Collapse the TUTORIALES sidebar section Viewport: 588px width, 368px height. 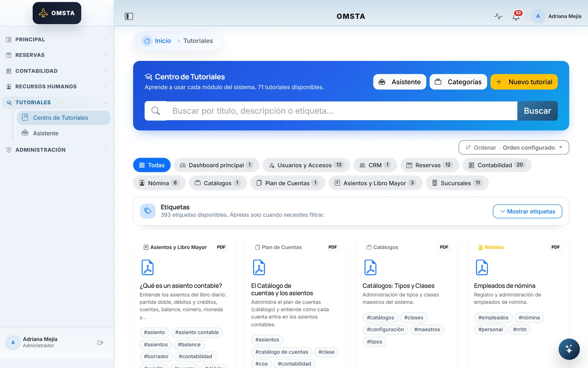(x=57, y=102)
